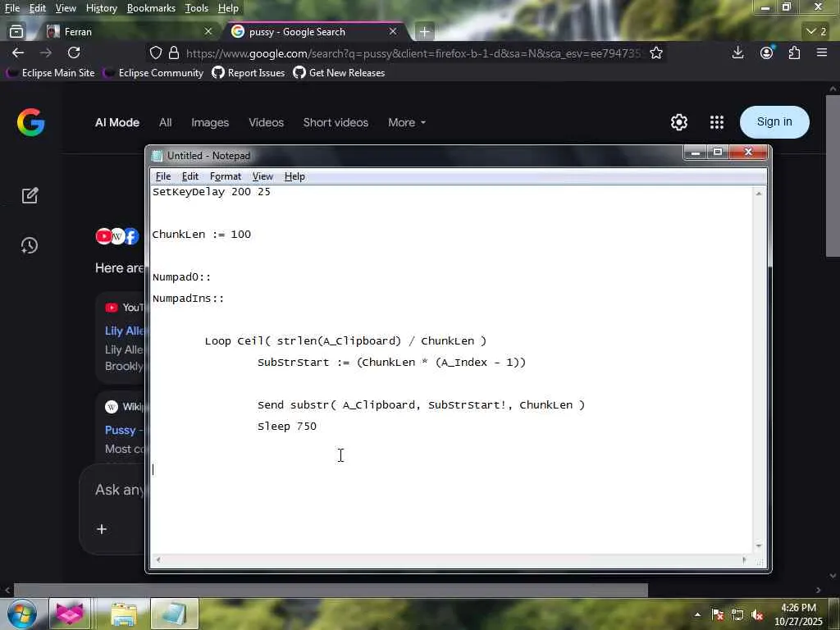Open the pink cat app in taskbar
840x630 pixels.
click(71, 614)
